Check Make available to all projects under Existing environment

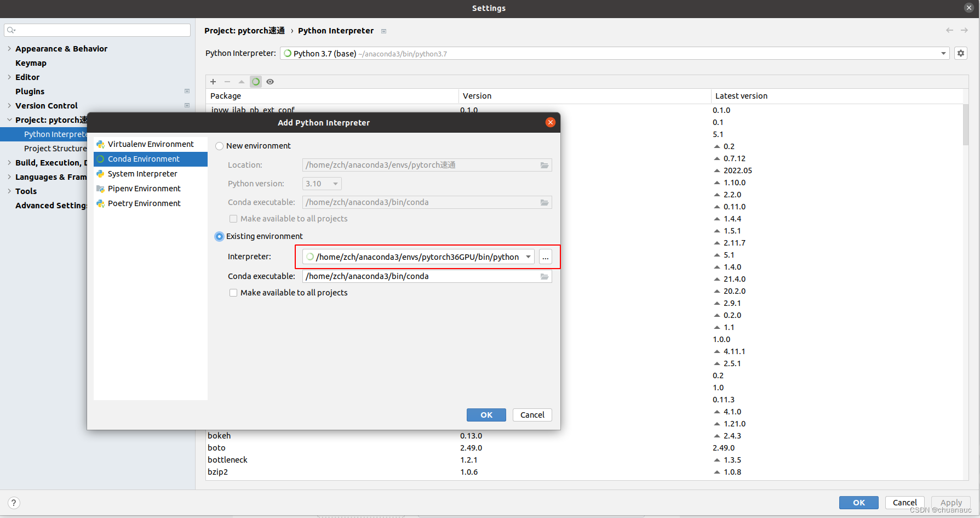click(x=233, y=293)
